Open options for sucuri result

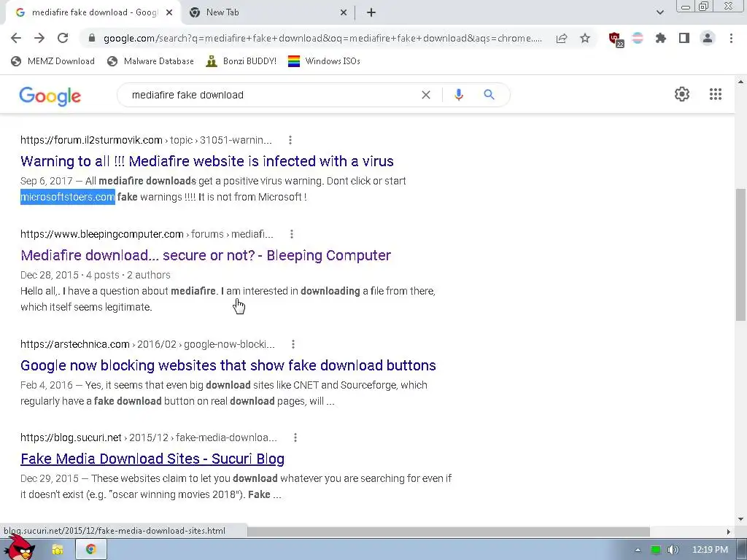coord(295,437)
